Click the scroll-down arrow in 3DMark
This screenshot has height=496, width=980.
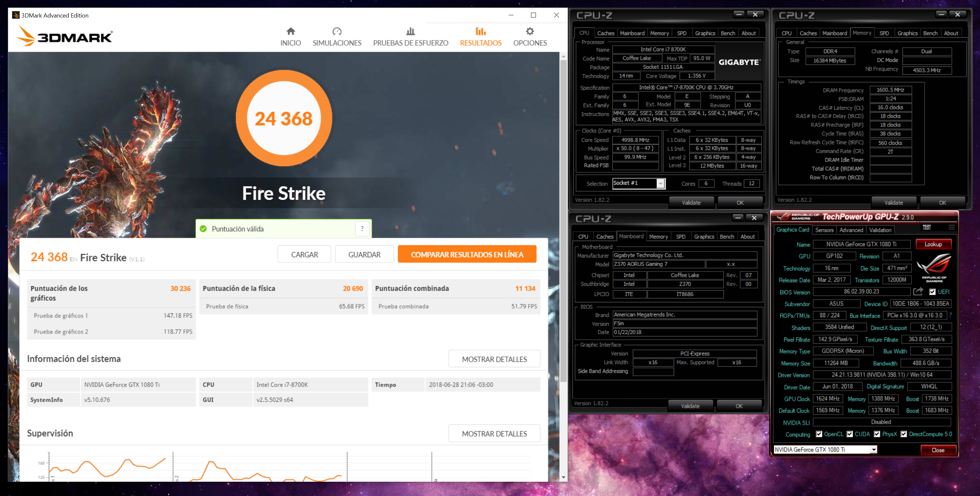pos(563,478)
